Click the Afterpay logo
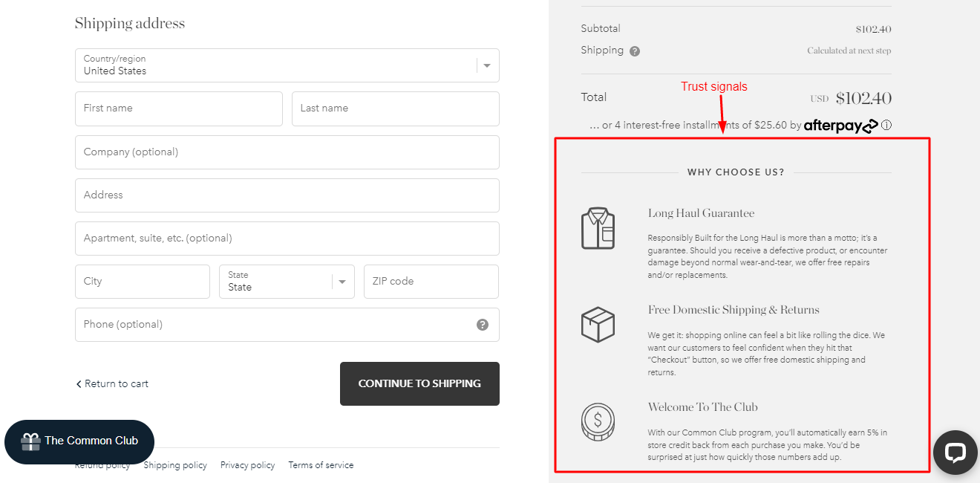980x483 pixels. [841, 126]
